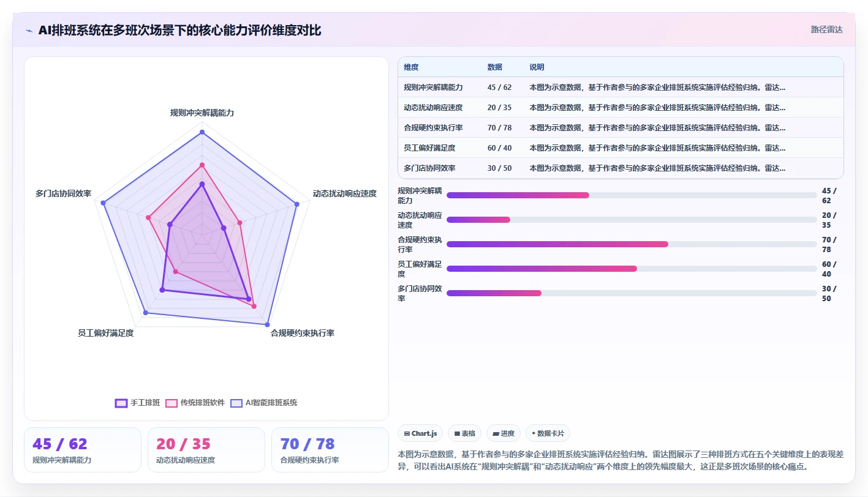Viewport: 868px width, 497px height.
Task: Select the 规则冲突解耦能力 table row cell
Action: (433, 88)
